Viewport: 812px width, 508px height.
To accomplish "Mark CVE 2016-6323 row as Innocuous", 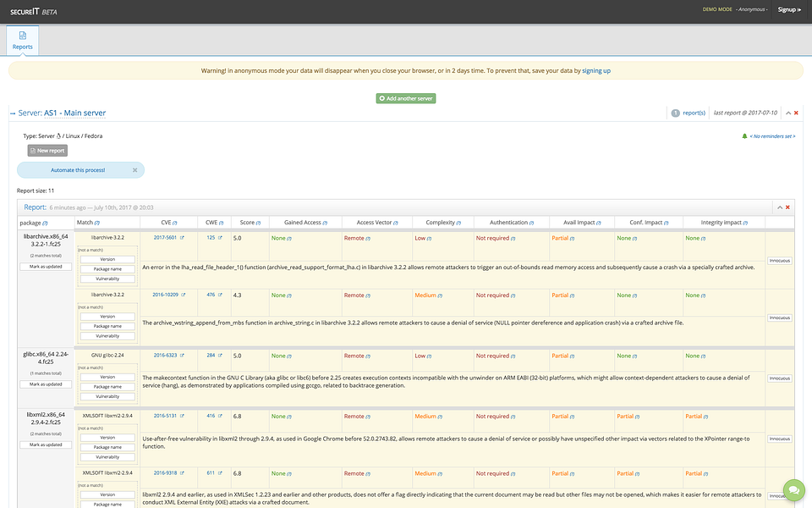I will pyautogui.click(x=779, y=378).
